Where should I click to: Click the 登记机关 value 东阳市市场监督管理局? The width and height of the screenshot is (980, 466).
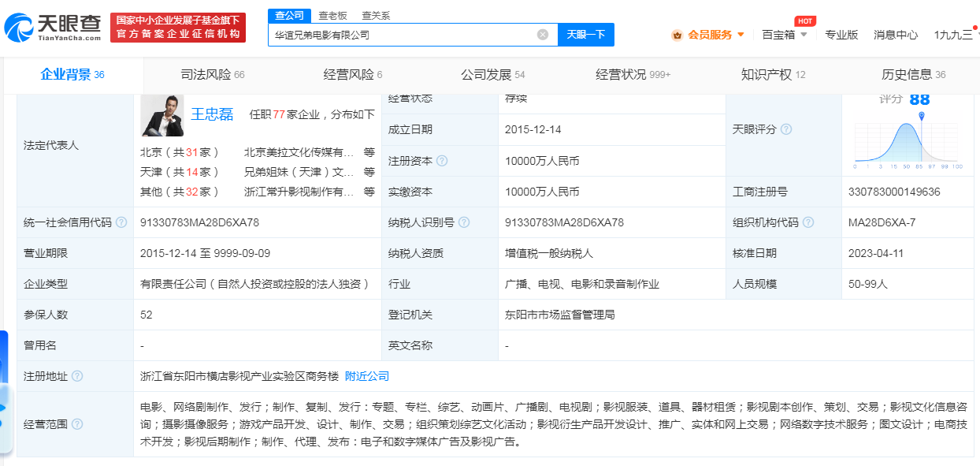(x=560, y=315)
